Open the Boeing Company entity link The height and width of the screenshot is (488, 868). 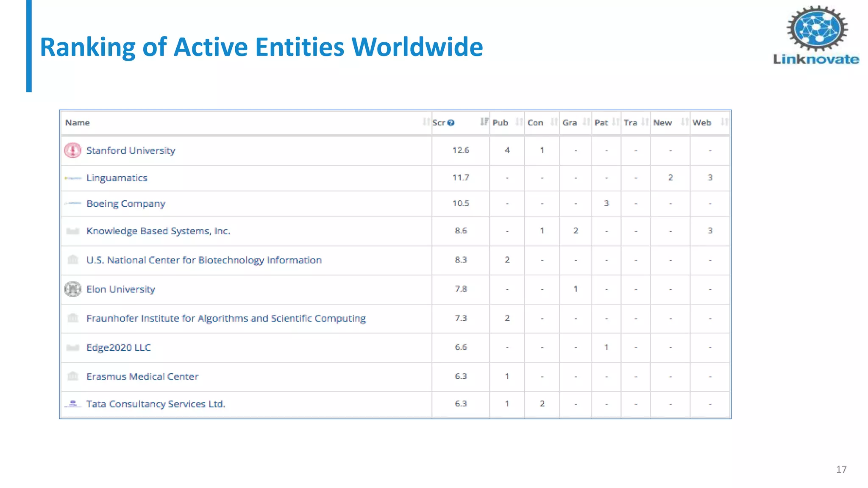click(126, 204)
